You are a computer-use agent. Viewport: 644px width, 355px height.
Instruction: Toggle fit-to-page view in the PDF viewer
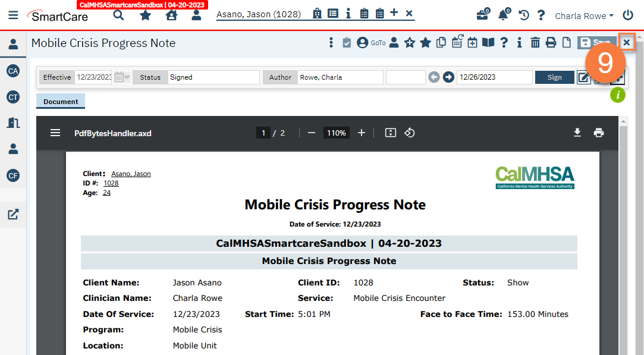pos(391,132)
